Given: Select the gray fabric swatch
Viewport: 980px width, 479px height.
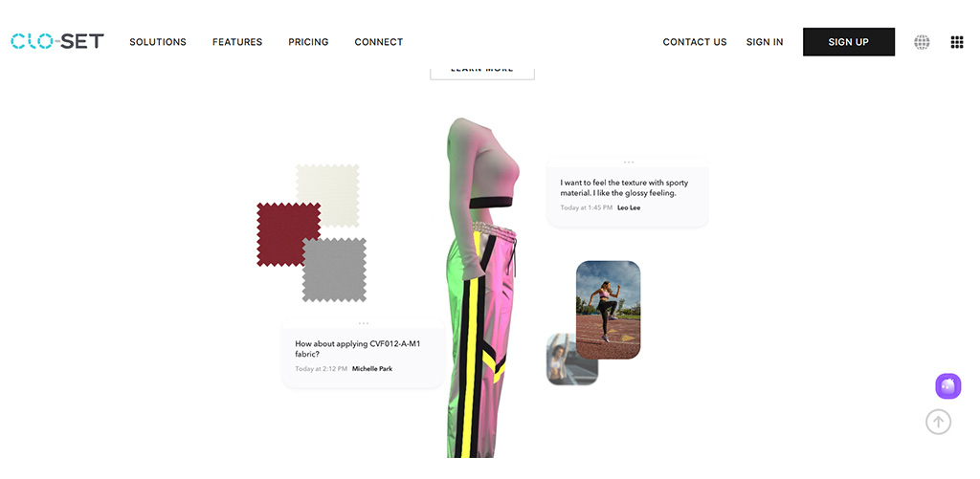Looking at the screenshot, I should point(334,270).
